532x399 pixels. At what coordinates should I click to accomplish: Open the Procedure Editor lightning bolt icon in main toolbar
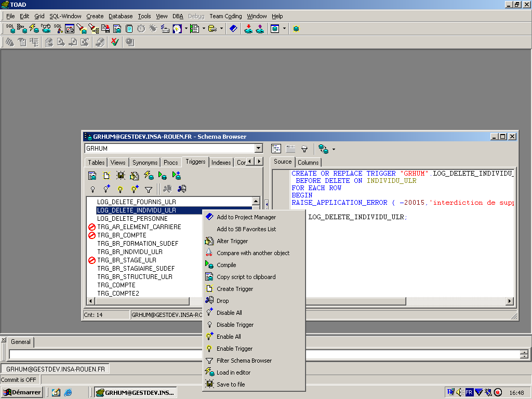point(34,29)
